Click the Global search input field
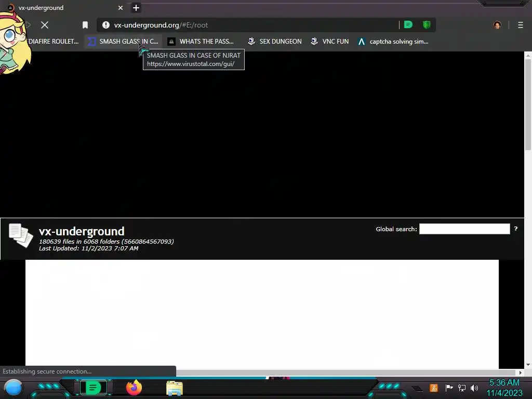532x399 pixels. pos(464,229)
